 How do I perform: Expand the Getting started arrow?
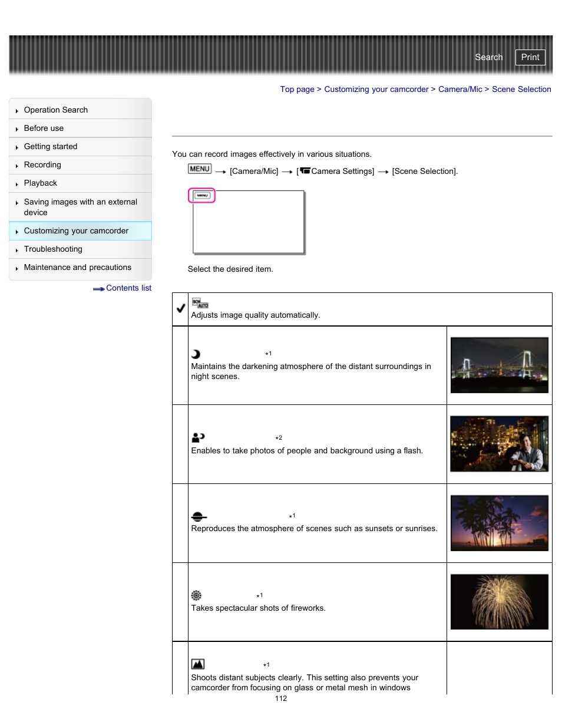coord(17,147)
